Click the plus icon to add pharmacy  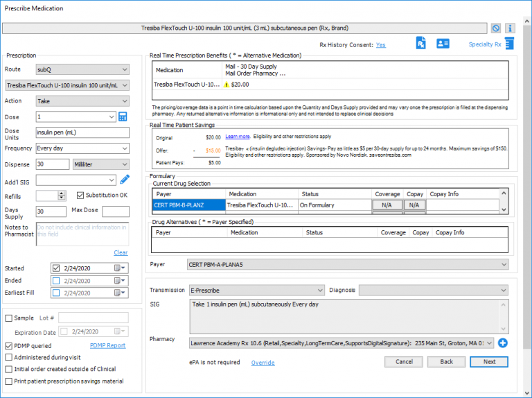point(503,343)
